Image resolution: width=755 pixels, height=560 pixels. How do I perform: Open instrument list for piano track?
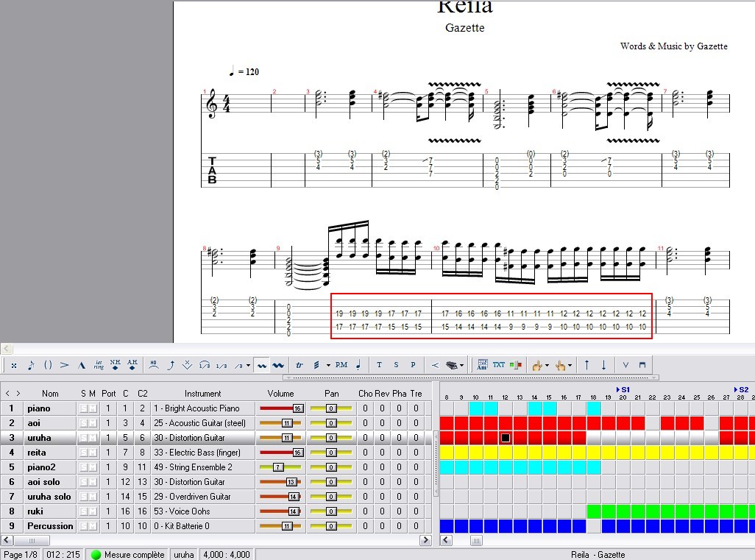[202, 408]
